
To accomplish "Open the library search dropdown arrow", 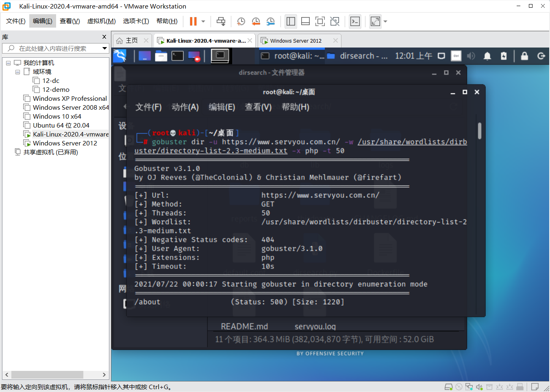I will point(104,48).
